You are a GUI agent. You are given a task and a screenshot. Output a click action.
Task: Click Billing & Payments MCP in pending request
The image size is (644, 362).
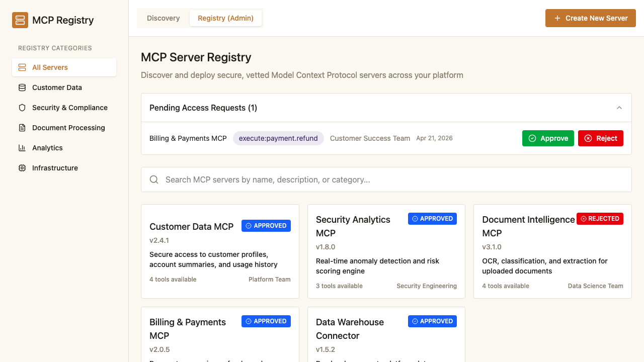(188, 138)
